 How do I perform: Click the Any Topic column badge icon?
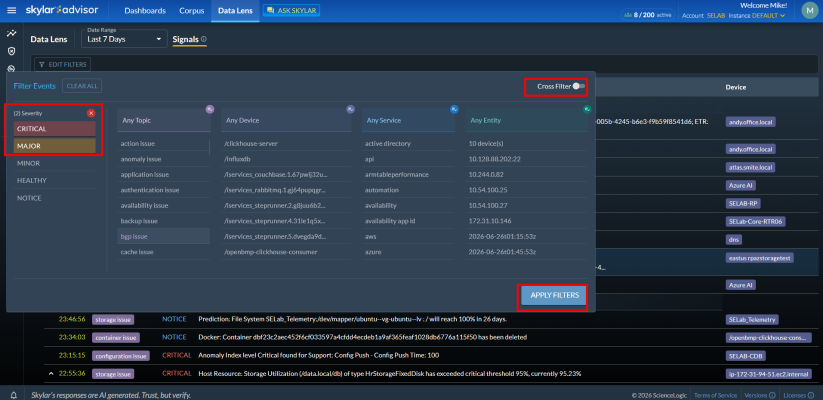[x=209, y=109]
